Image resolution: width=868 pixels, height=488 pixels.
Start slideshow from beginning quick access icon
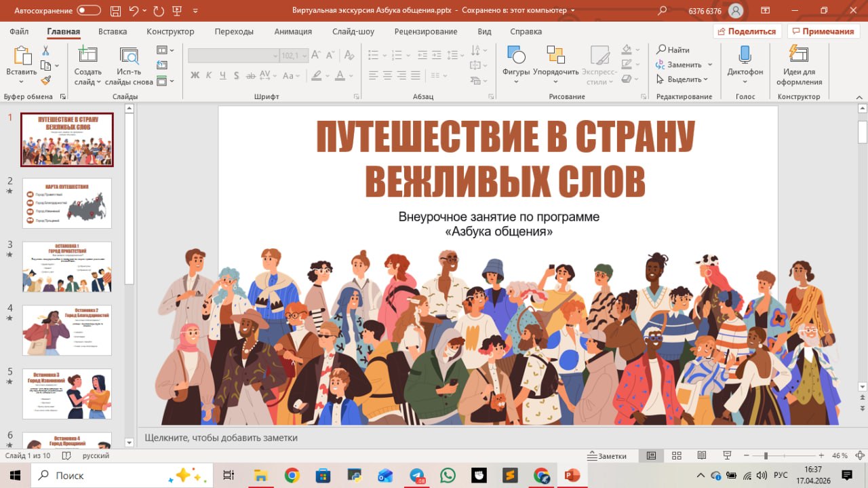tap(178, 11)
